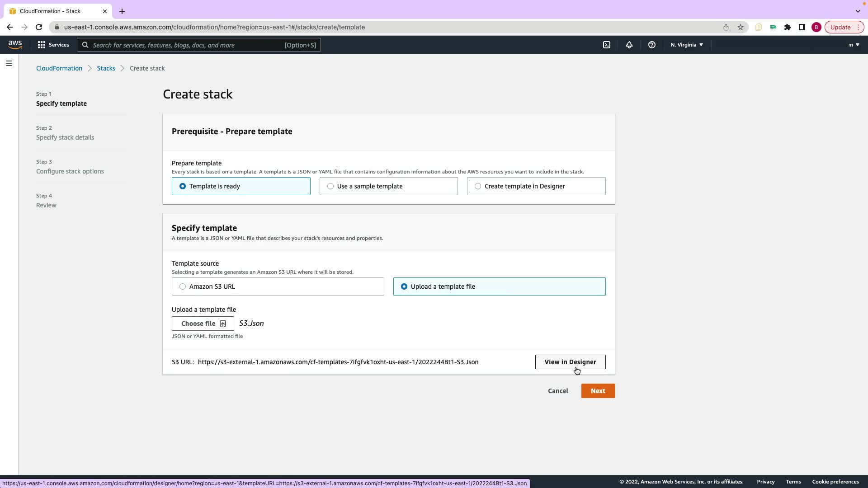Image resolution: width=868 pixels, height=488 pixels.
Task: Open AWS CloudShell icon in header
Action: [607, 45]
